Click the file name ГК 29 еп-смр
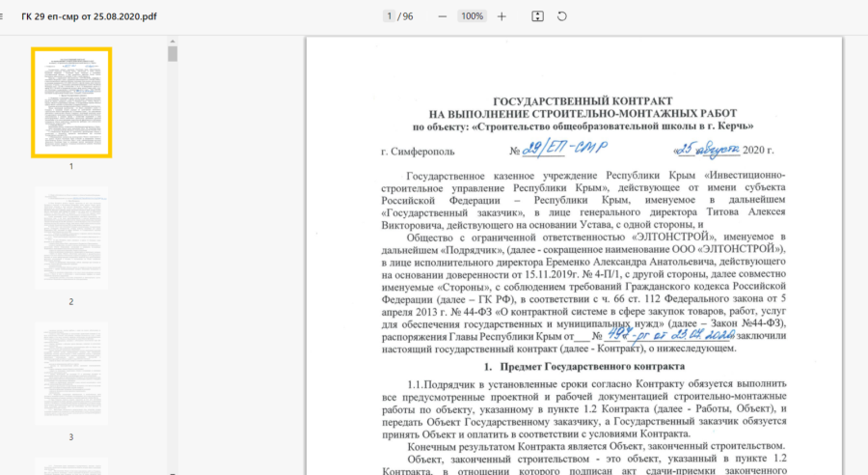The width and height of the screenshot is (868, 475). (x=89, y=16)
